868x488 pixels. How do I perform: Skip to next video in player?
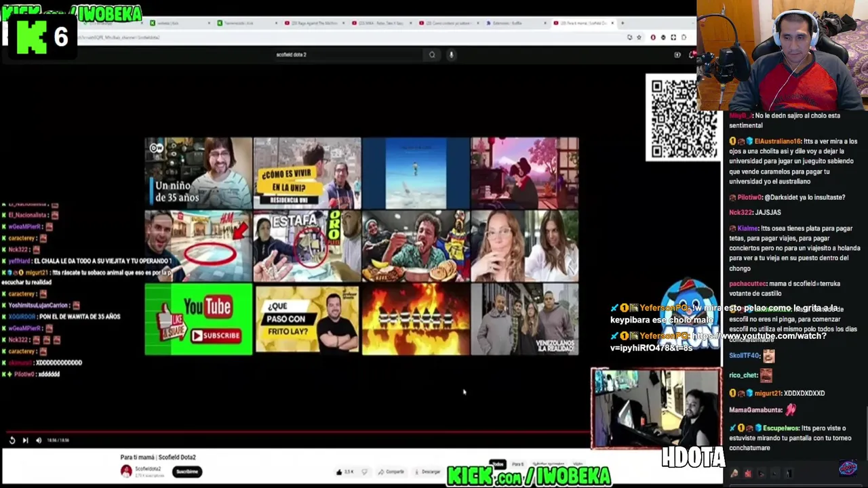(x=25, y=441)
